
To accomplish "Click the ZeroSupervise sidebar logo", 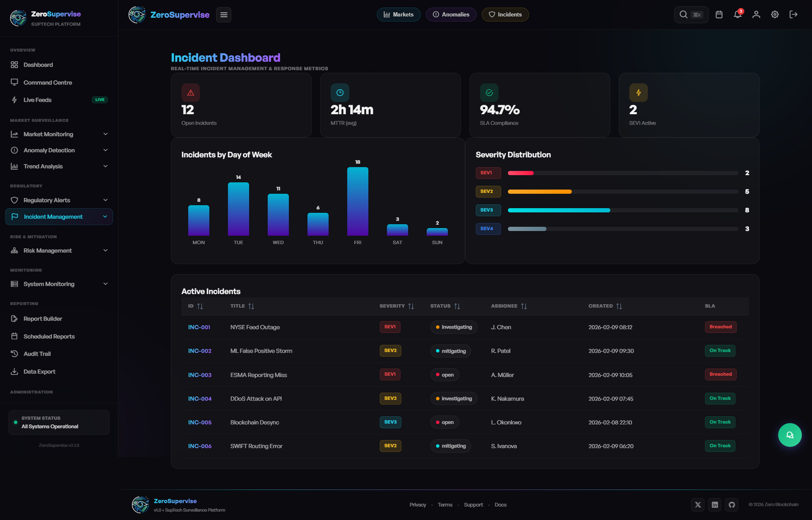I will [x=18, y=18].
